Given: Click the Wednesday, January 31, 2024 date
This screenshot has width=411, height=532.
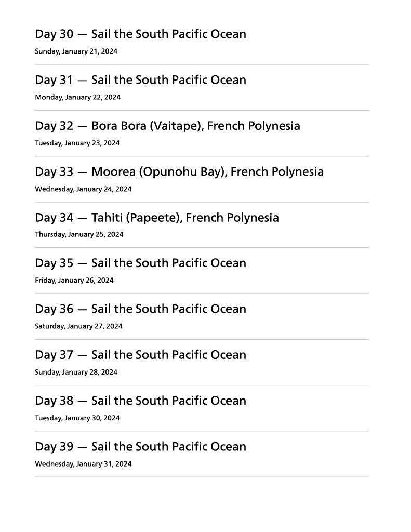Looking at the screenshot, I should tap(83, 464).
